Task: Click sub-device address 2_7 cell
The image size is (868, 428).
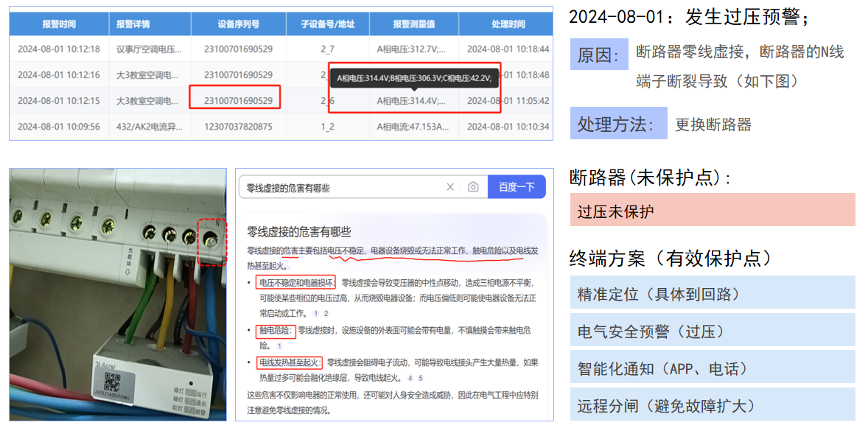Action: click(x=327, y=49)
